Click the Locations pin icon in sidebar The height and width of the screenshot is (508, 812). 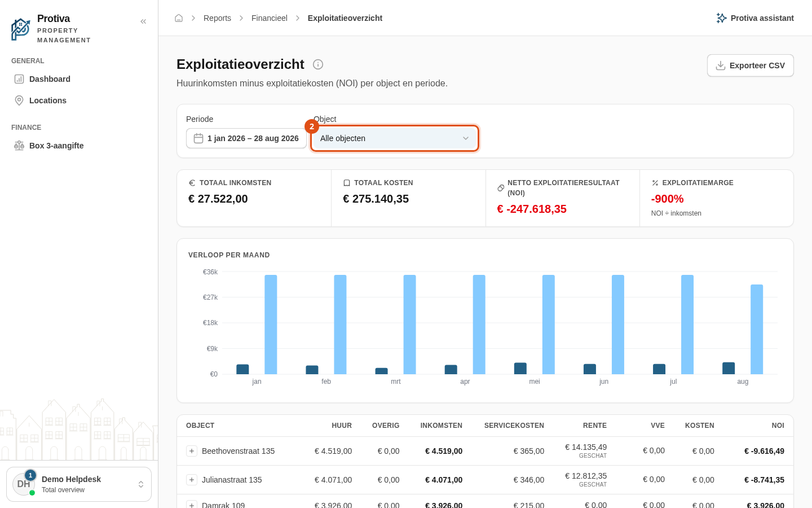(19, 100)
